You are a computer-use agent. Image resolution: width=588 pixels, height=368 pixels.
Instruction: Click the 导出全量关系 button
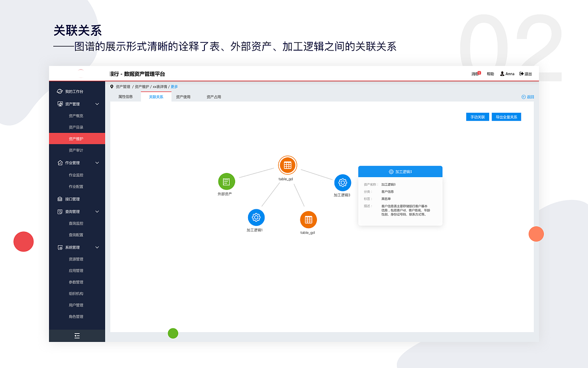tap(506, 117)
